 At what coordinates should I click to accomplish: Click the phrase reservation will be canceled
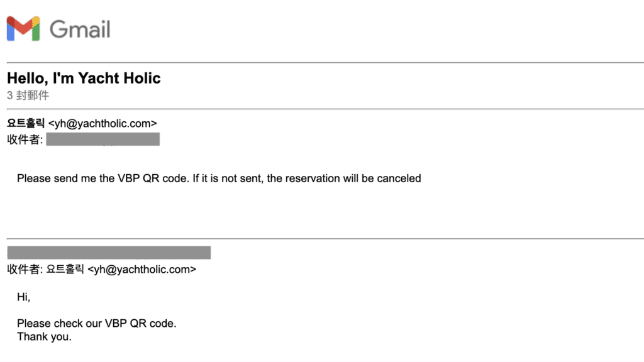(x=353, y=178)
